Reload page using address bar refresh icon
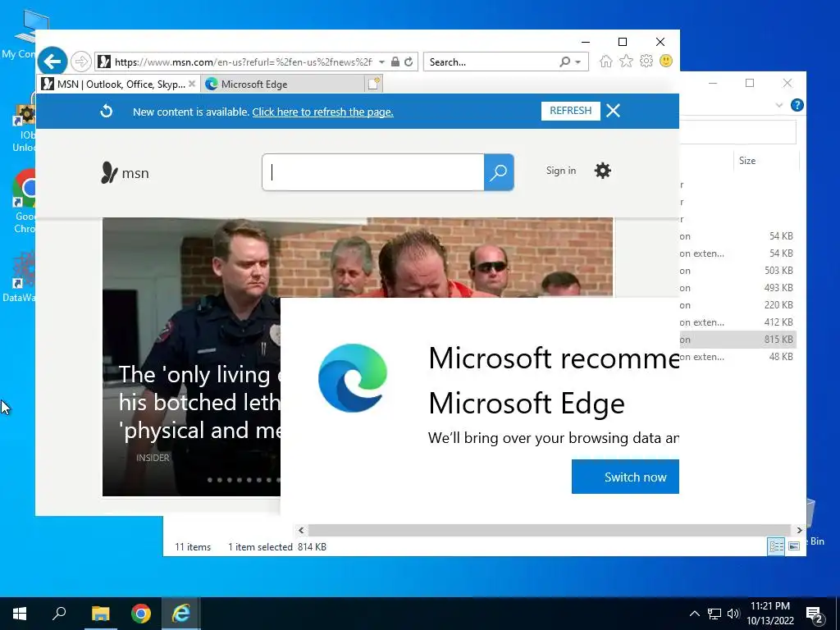The image size is (840, 630). (x=409, y=62)
